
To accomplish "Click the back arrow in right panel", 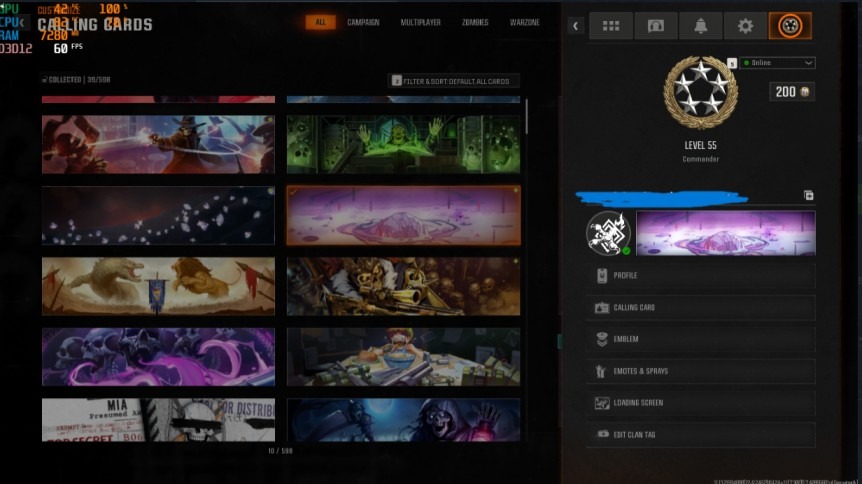I will click(x=575, y=26).
